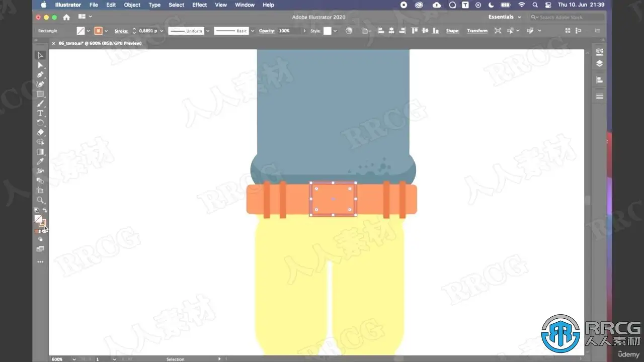Select the Blend tool
Viewport: 644px width, 362px height.
(40, 180)
